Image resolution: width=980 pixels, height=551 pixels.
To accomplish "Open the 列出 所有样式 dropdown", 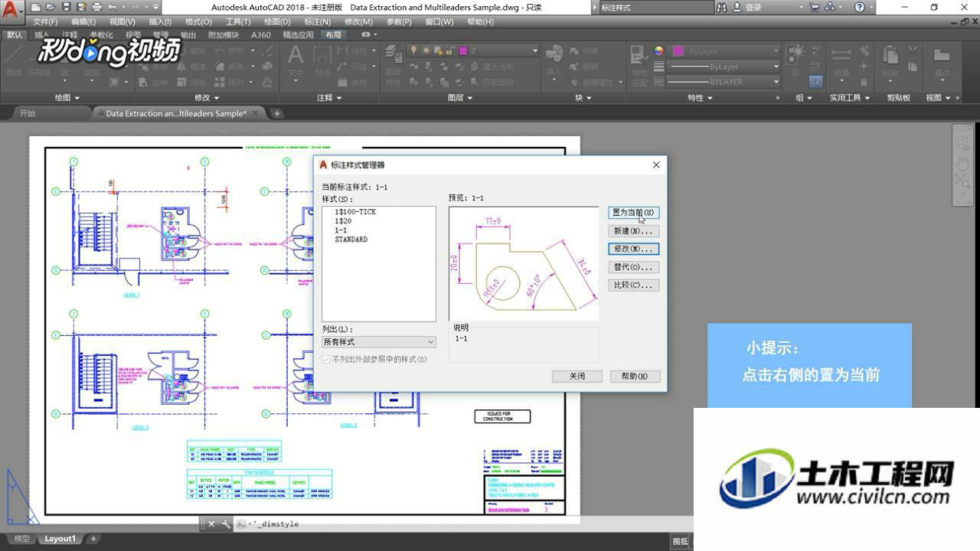I will point(379,342).
